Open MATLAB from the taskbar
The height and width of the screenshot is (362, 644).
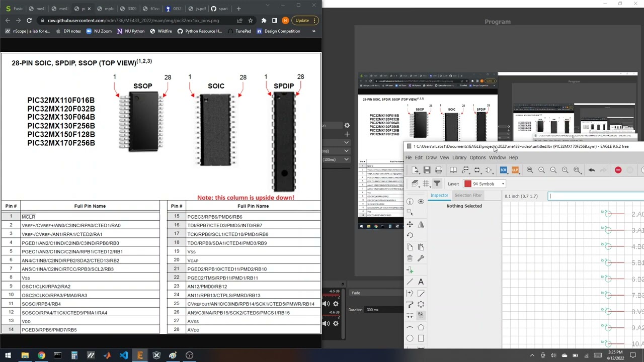pyautogui.click(x=107, y=355)
